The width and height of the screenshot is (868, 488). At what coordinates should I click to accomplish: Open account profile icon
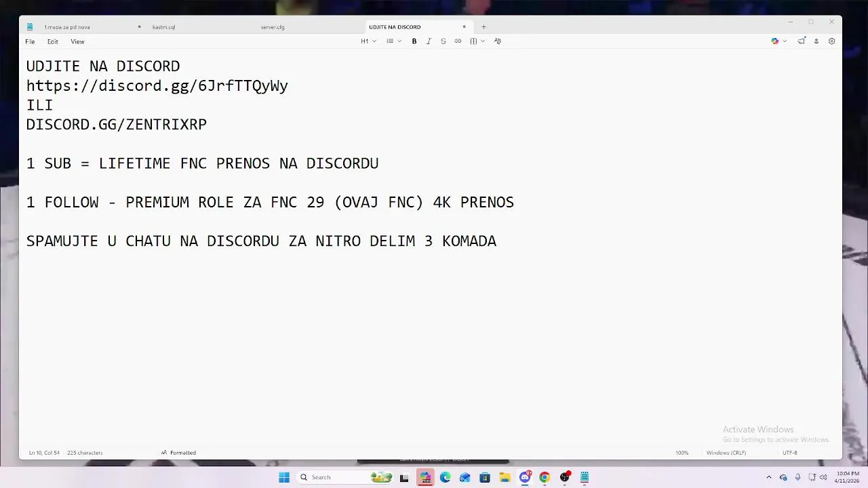pyautogui.click(x=816, y=41)
